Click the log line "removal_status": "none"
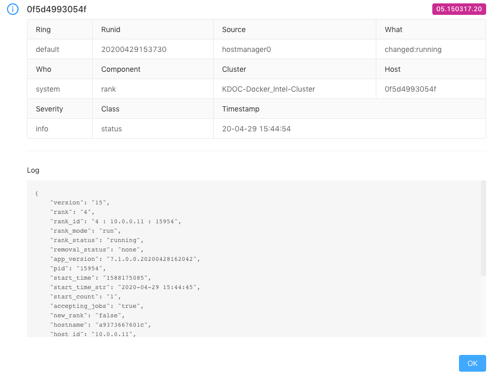 (x=97, y=250)
